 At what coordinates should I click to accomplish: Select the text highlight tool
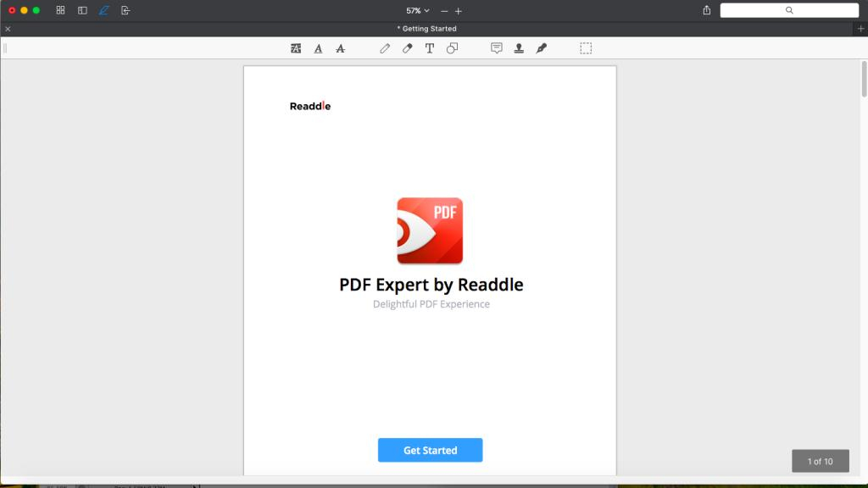(296, 48)
